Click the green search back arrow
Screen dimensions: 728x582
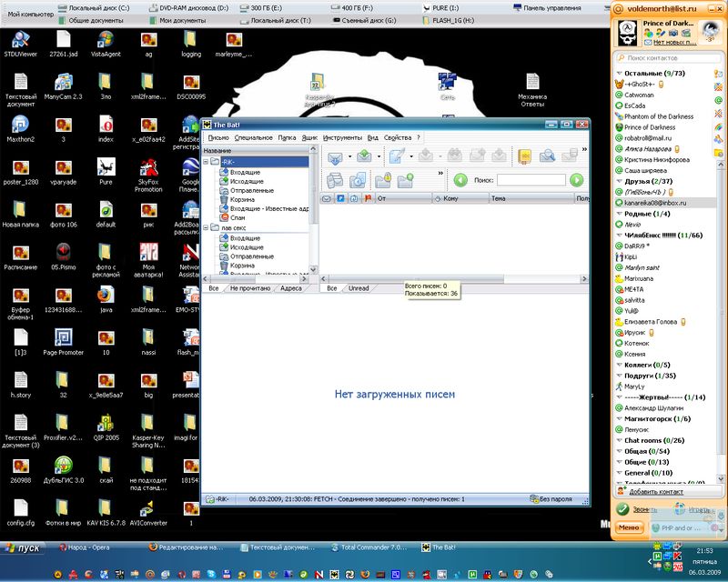[460, 180]
